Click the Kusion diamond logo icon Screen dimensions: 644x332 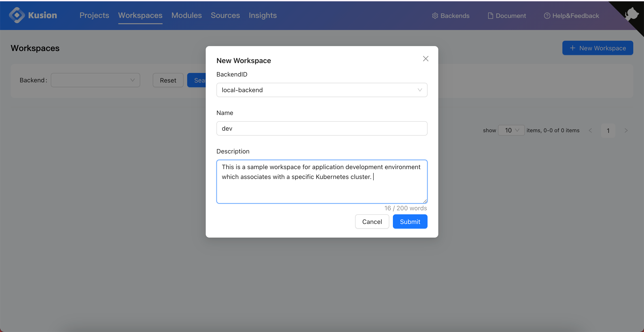pyautogui.click(x=17, y=15)
